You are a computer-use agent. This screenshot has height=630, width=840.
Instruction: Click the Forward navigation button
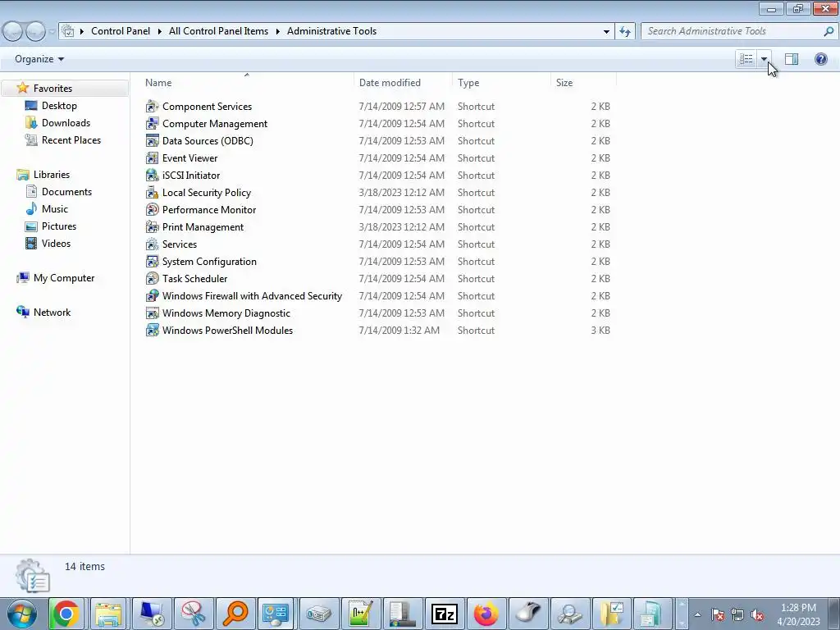pos(35,32)
